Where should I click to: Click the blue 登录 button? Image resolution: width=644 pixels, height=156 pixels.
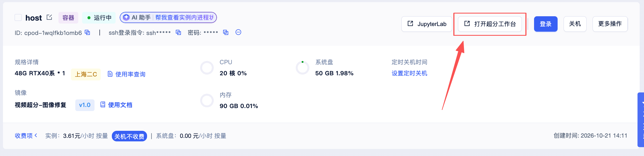546,24
